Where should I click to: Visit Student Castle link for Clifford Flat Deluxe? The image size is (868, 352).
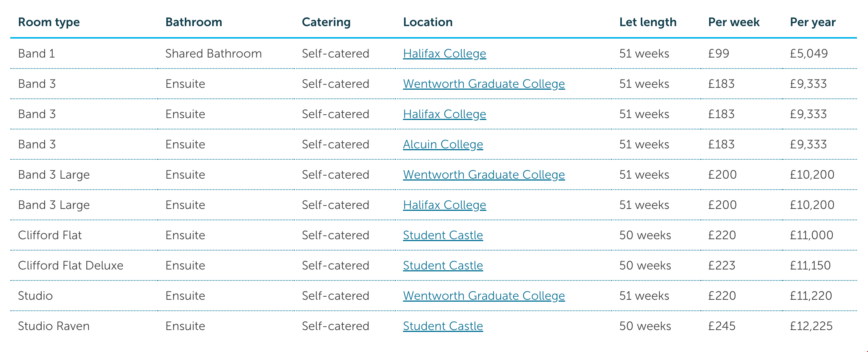443,265
